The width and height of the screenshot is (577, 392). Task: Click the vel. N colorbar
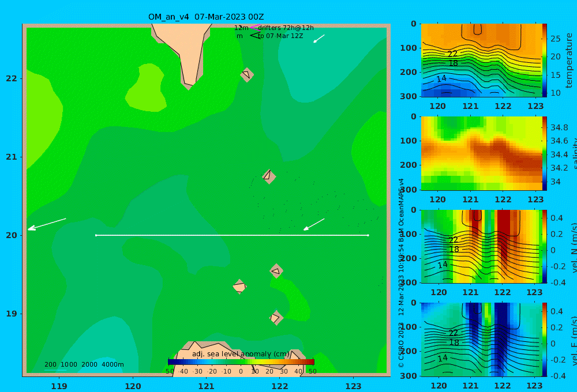pos(544,246)
